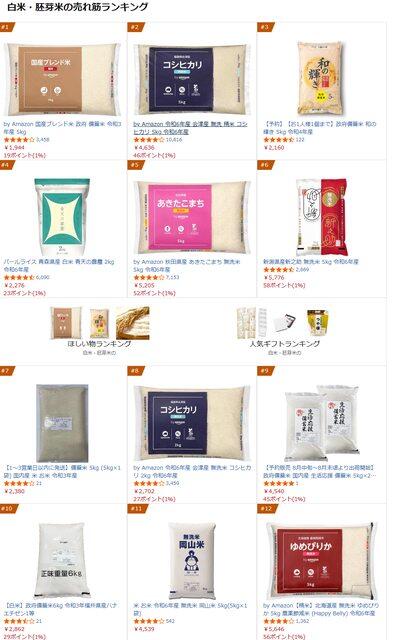Viewport: 404px width, 640px height.
Task: Open the #1 国産ブレンド米 product image
Action: 62,79
